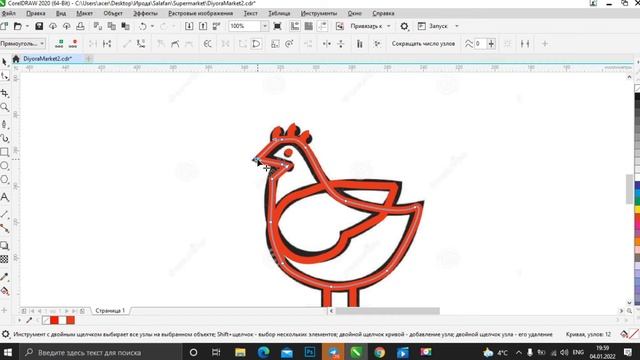Select the Shape node-editing tool
Image resolution: width=640 pixels, height=360 pixels.
click(4, 76)
